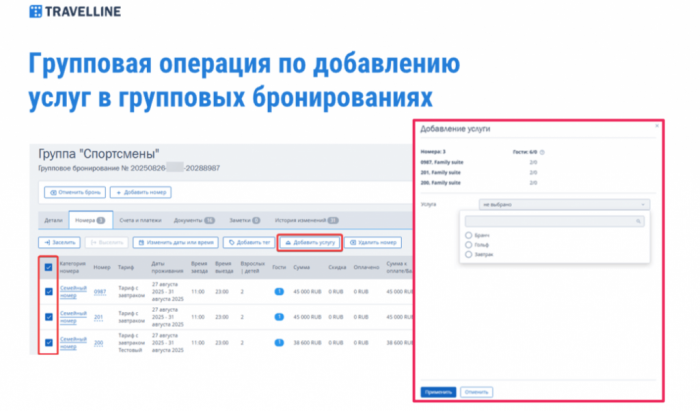Click the Выселить button
Screen dimensions: 700x411
(107, 243)
